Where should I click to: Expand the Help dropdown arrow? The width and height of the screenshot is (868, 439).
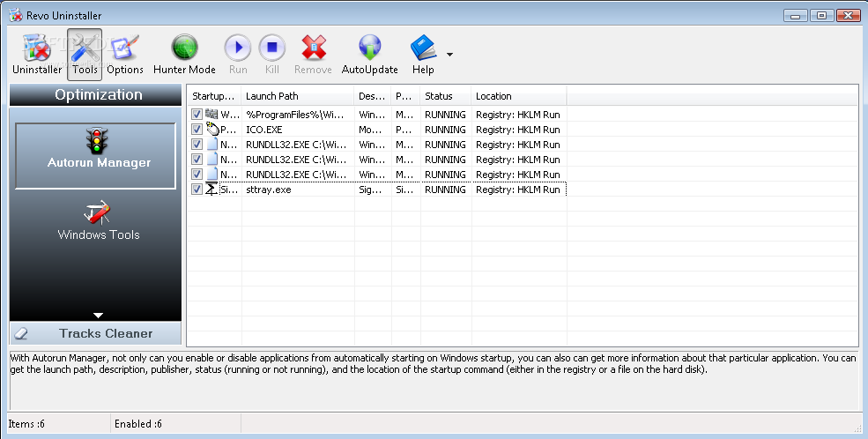coord(449,55)
